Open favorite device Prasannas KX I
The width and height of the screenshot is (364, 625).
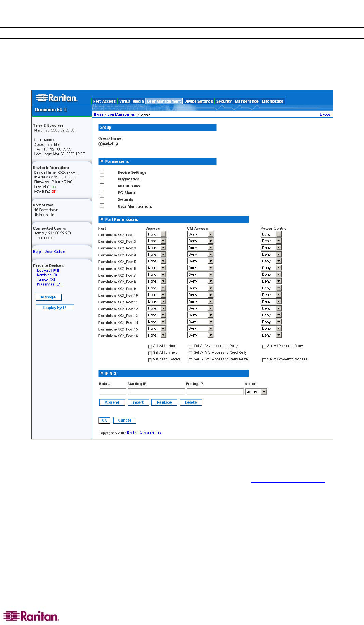click(50, 284)
